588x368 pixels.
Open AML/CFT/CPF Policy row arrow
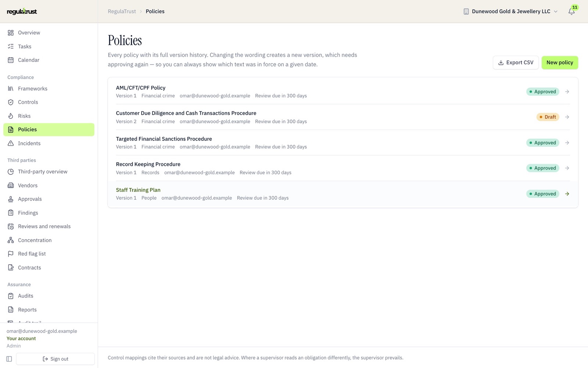pos(567,92)
